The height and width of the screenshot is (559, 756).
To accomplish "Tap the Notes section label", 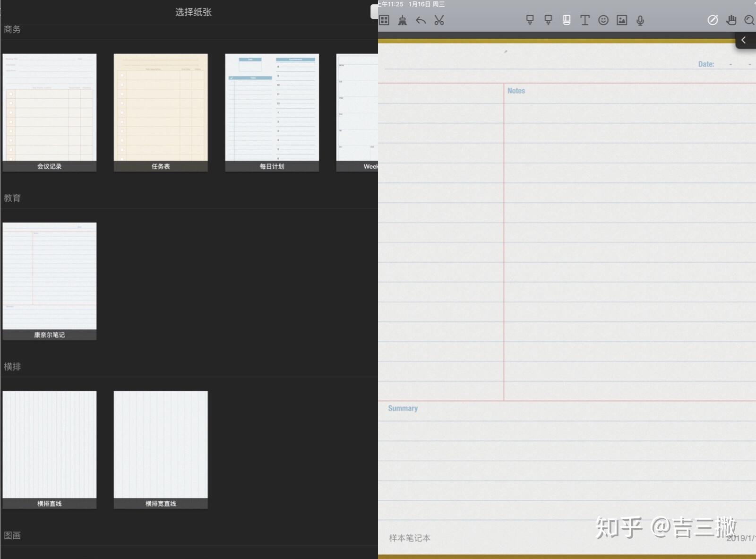I will [x=516, y=91].
